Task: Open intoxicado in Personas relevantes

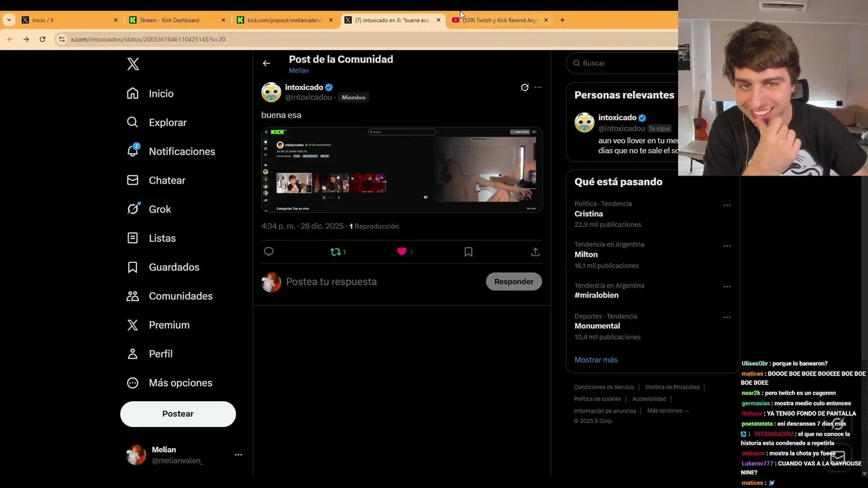Action: pyautogui.click(x=617, y=118)
